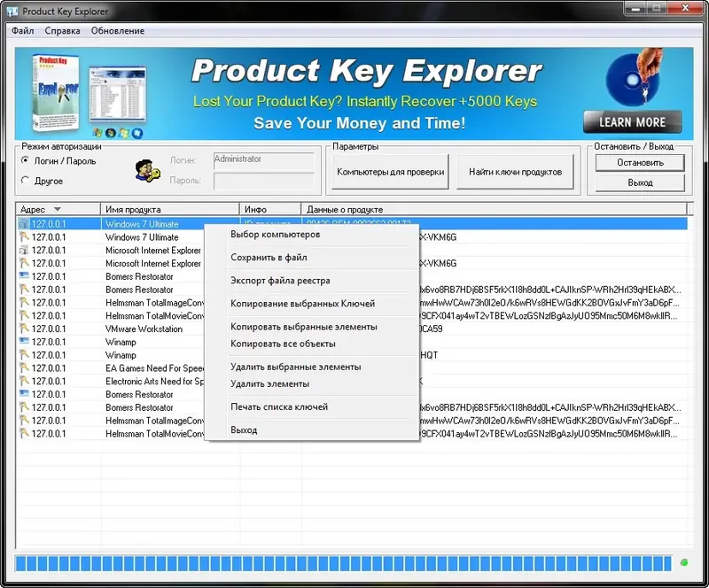Click the LEARN MORE button in the banner
Viewport: 709px width, 588px height.
point(632,121)
